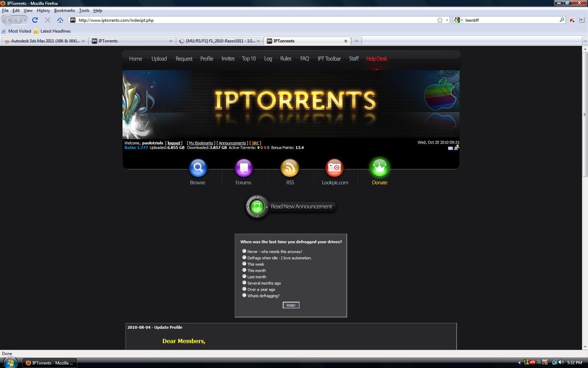Open the IRC link
588x368 pixels.
click(x=255, y=143)
